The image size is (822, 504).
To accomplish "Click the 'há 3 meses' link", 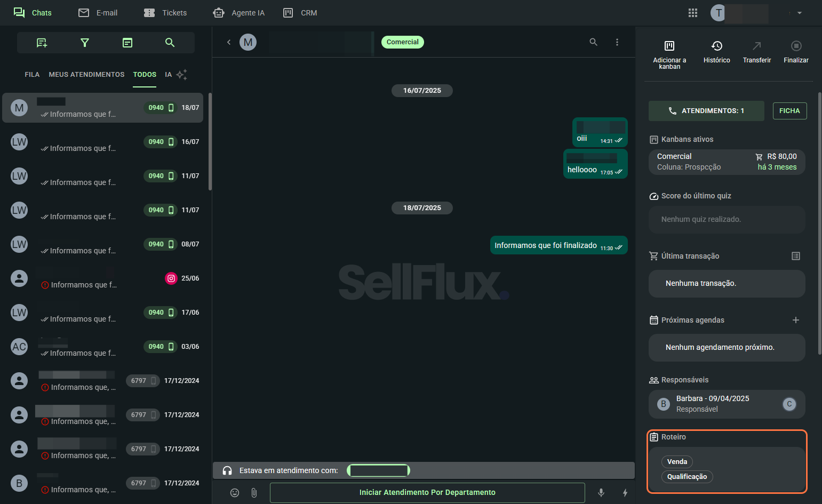I will point(777,167).
